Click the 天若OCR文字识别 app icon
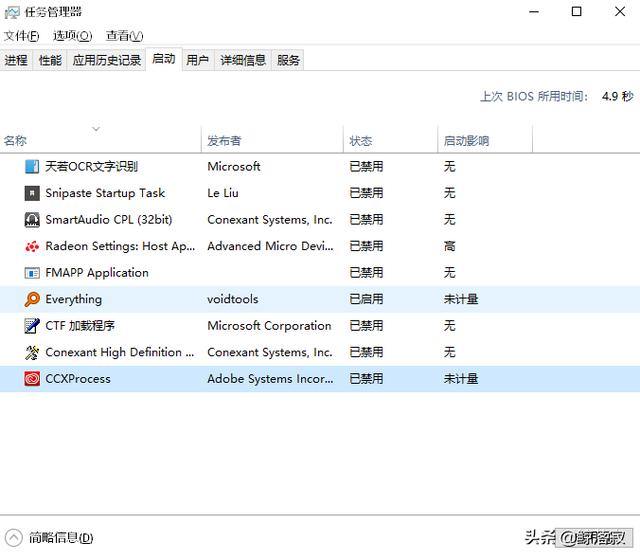The width and height of the screenshot is (640, 560). coord(32,167)
